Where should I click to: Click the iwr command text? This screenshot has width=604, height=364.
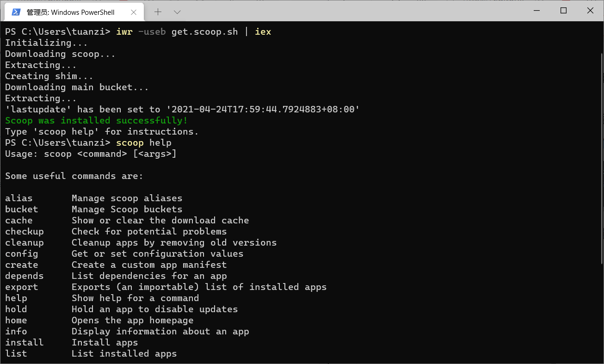point(124,31)
